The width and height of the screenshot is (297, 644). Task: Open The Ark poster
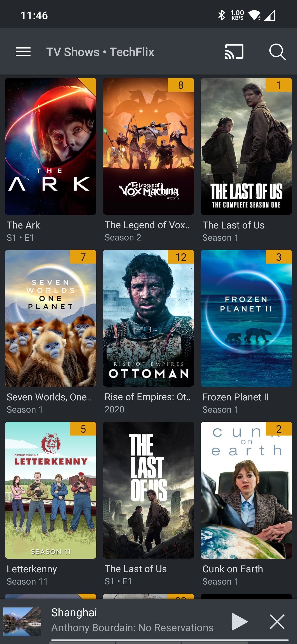(51, 146)
